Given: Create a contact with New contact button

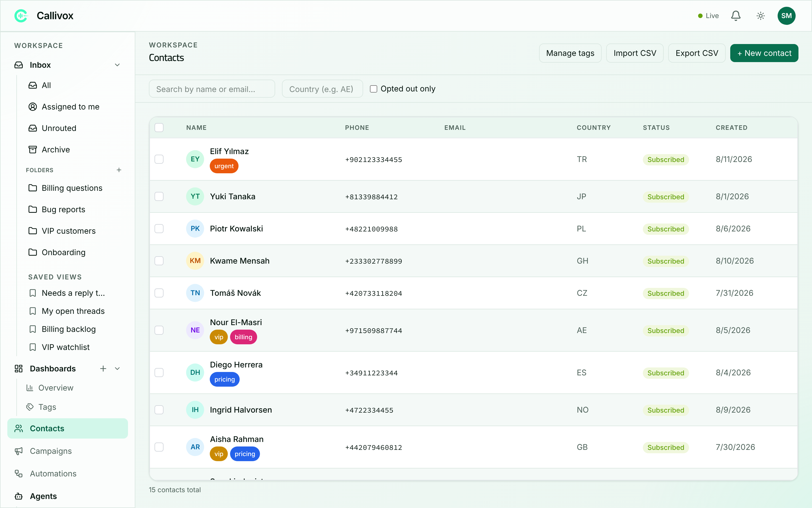Looking at the screenshot, I should pos(764,53).
